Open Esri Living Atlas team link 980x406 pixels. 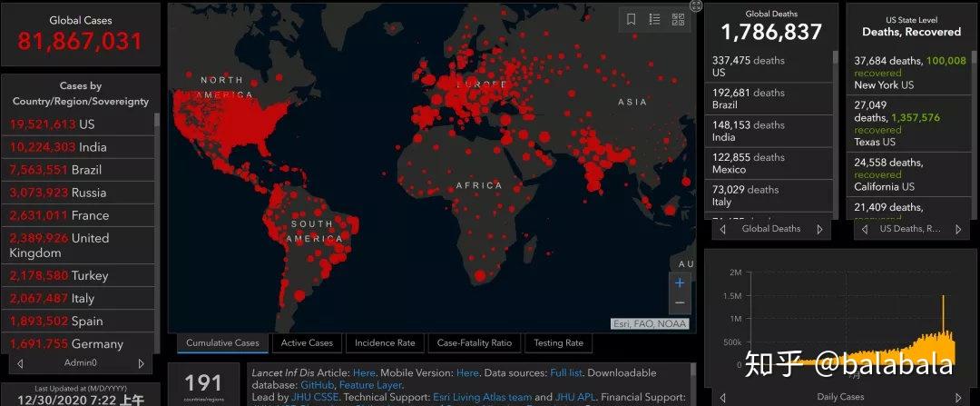tap(483, 397)
